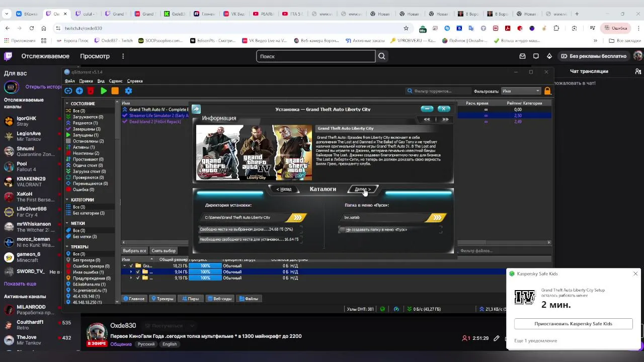Open the Фильтровать 'Имя' dropdown
644x362 pixels.
[x=521, y=91]
